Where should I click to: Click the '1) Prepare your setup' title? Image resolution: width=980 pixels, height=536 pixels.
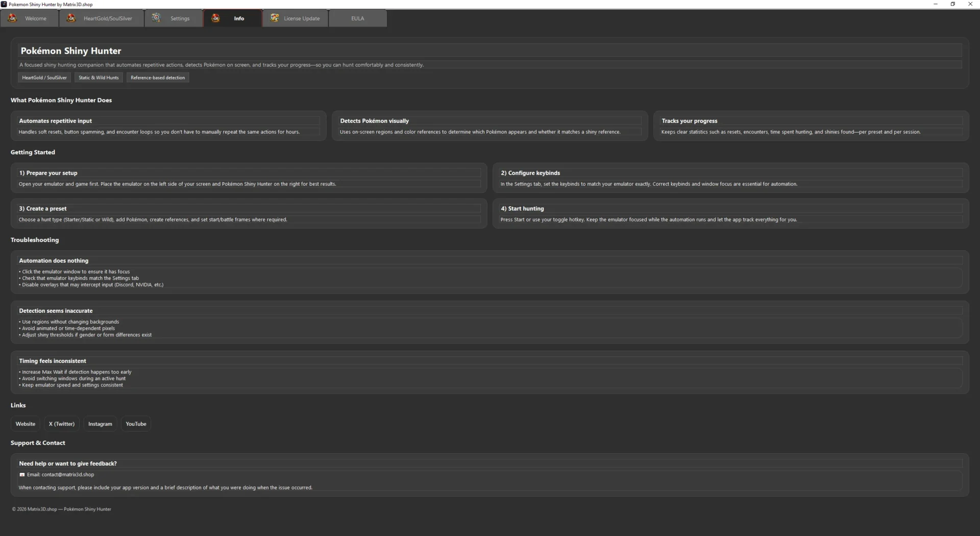48,173
